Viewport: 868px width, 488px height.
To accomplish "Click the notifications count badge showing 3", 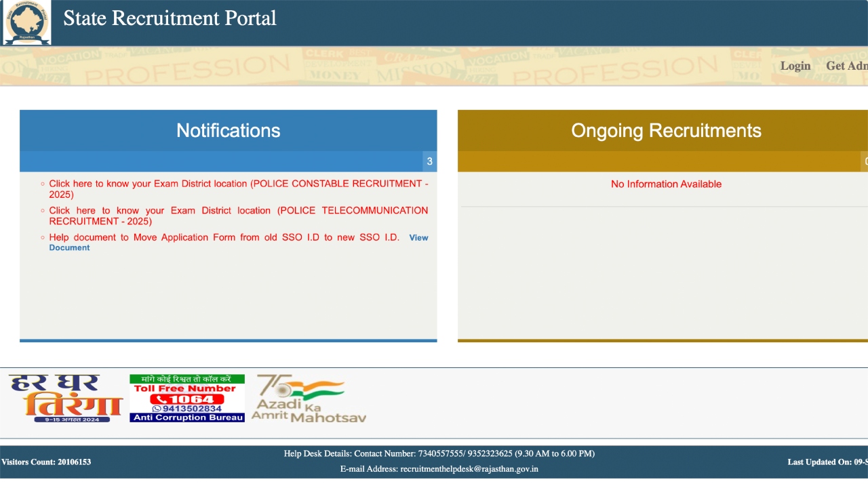I will click(429, 161).
